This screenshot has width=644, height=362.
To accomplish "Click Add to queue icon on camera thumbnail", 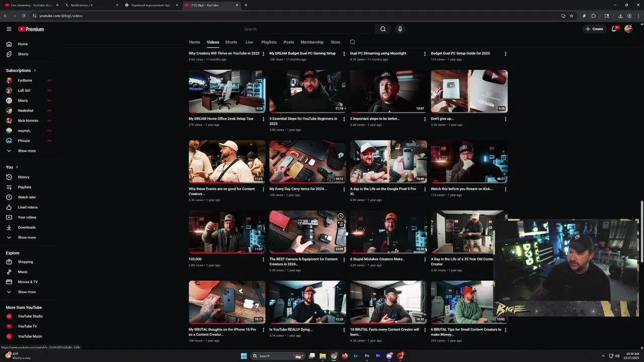I will 341,225.
